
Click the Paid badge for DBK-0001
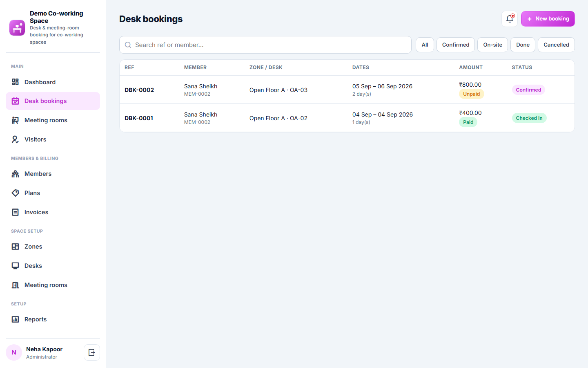click(x=468, y=122)
